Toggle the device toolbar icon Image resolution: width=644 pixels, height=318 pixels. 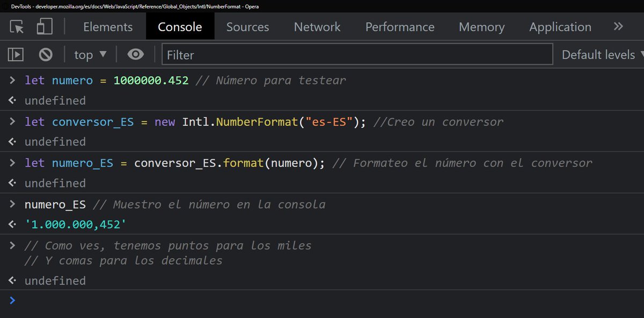[45, 27]
